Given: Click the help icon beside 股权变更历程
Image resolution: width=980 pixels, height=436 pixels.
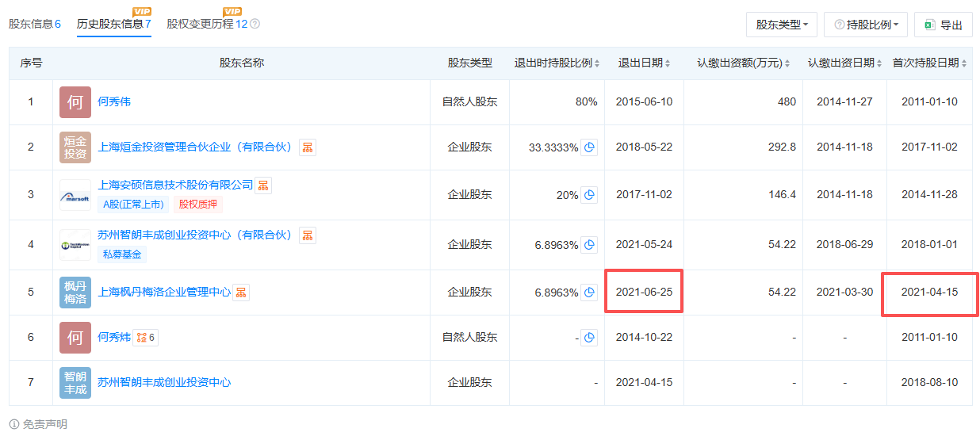Looking at the screenshot, I should click(x=255, y=24).
